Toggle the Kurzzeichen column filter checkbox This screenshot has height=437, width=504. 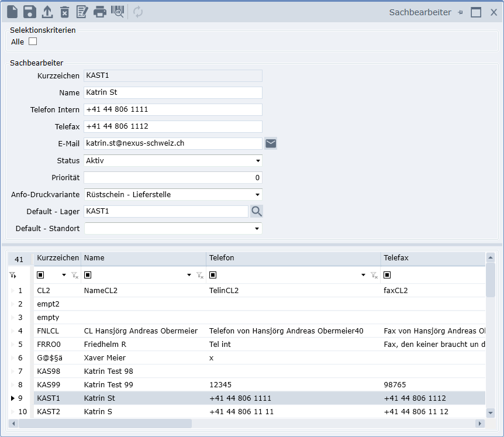coord(40,275)
